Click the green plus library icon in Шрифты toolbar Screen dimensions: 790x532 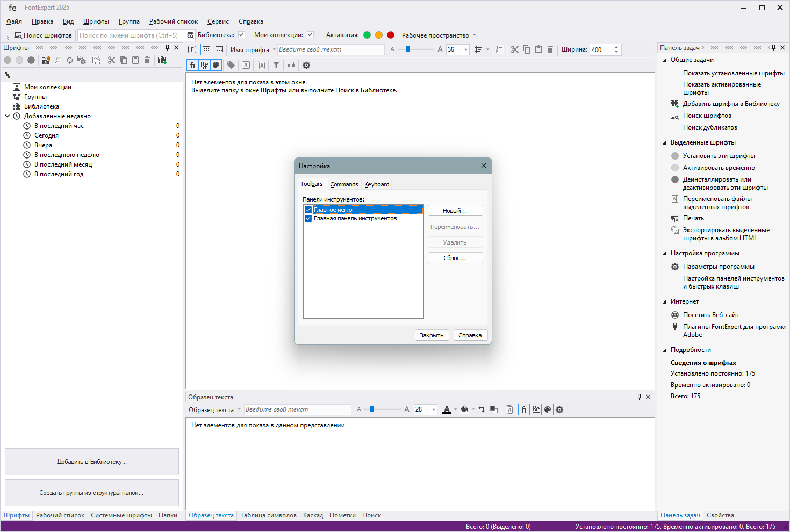pos(162,60)
